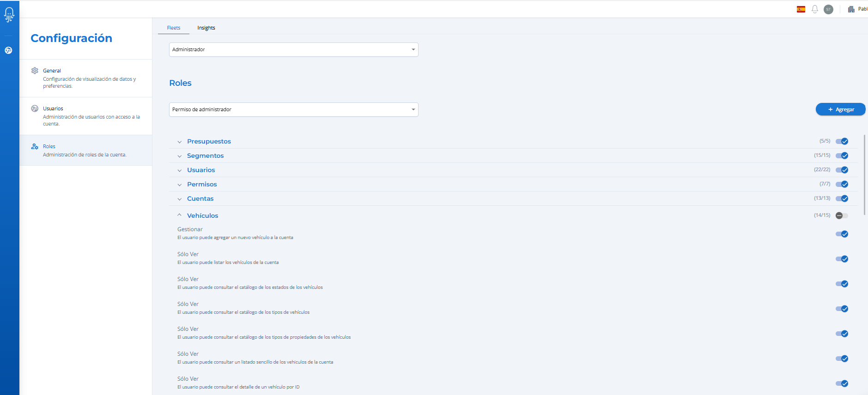
Task: Click the Roles icon in the menu
Action: (35, 146)
